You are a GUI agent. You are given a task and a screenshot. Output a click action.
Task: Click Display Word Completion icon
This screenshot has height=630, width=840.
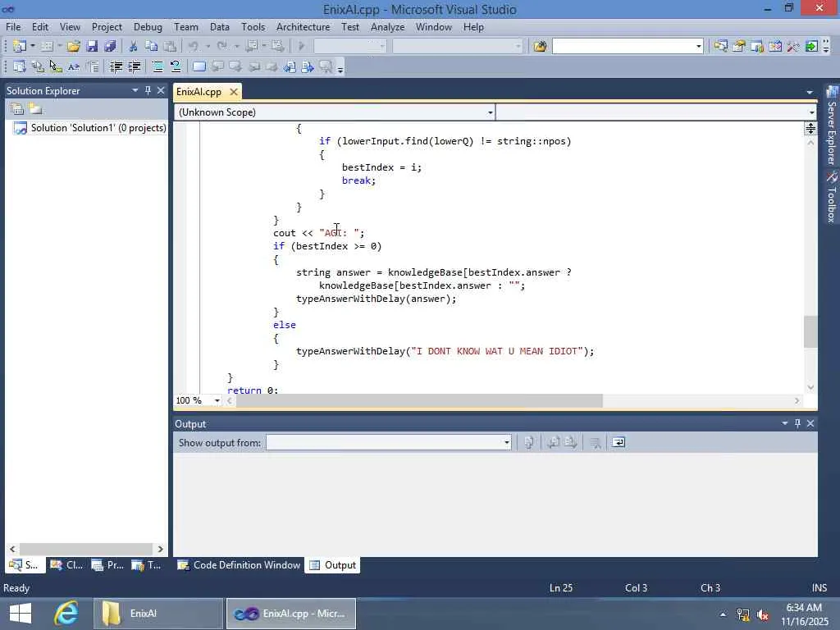[x=74, y=66]
